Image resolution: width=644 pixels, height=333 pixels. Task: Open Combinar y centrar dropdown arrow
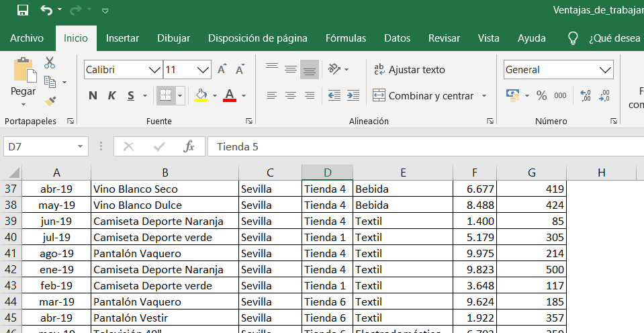484,96
